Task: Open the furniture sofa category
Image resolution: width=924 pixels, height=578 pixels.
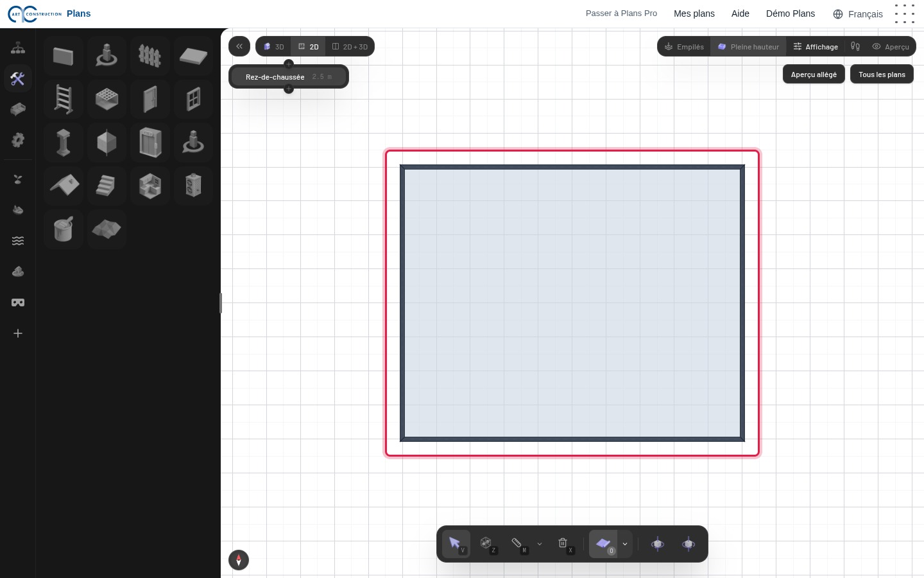Action: pyautogui.click(x=18, y=109)
